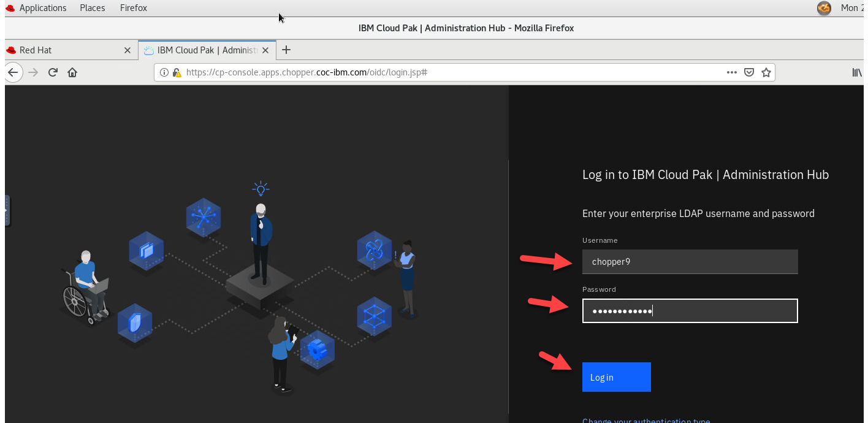This screenshot has width=868, height=423.
Task: Open the Applications menu
Action: (x=42, y=8)
